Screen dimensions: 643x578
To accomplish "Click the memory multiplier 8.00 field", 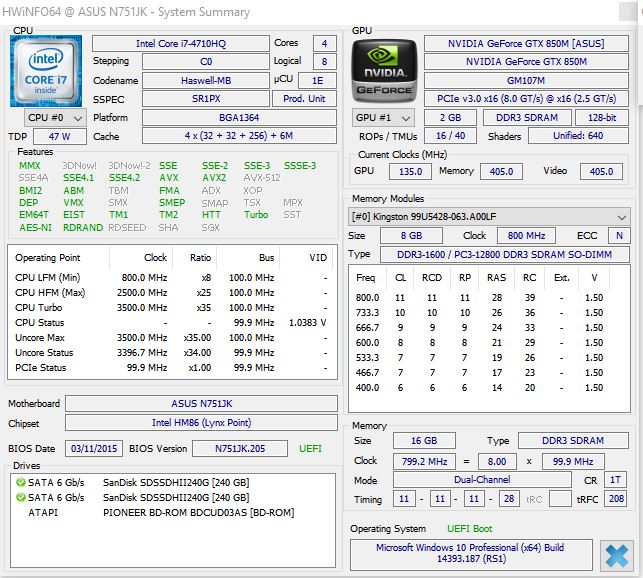I will coord(497,461).
